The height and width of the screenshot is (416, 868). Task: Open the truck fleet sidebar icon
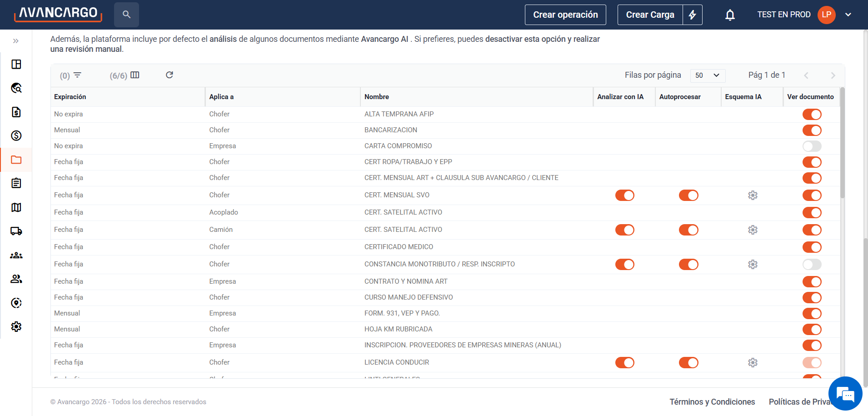click(x=16, y=231)
